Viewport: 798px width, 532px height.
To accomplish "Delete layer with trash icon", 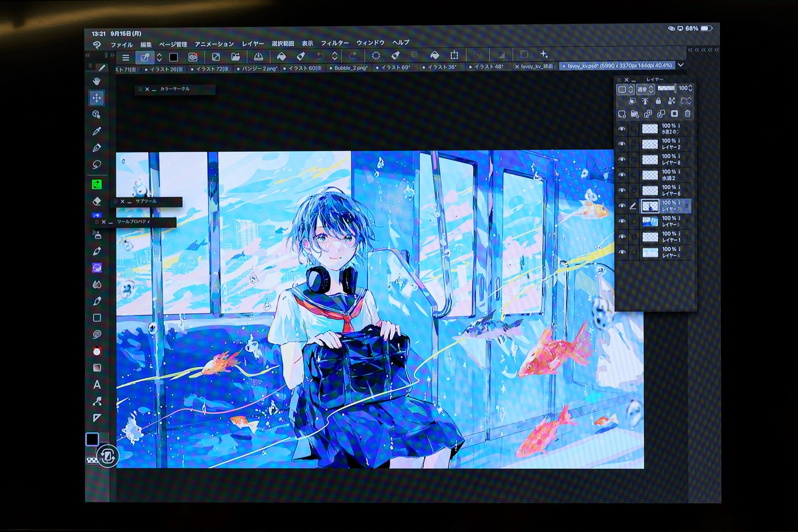I will click(687, 114).
